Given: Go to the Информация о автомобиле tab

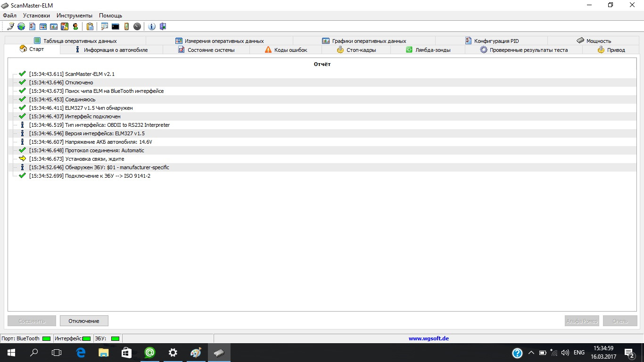Looking at the screenshot, I should tap(112, 50).
